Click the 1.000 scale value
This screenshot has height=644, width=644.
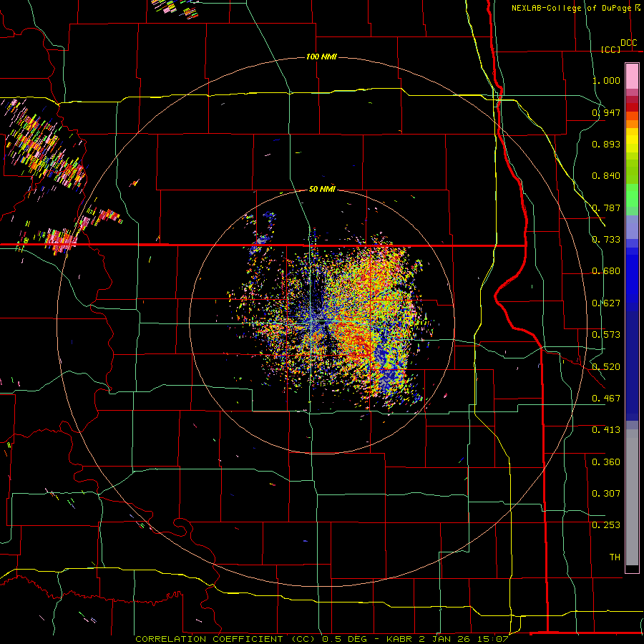click(x=606, y=80)
